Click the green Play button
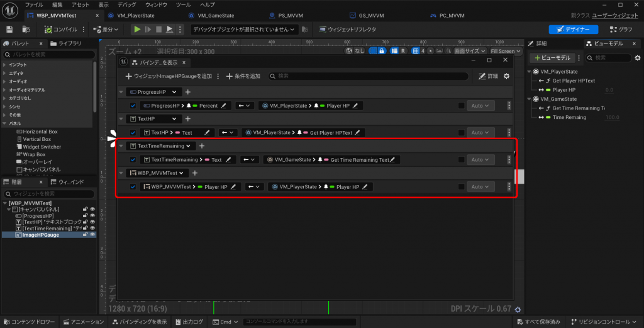Screen dimensions: 644x328 pyautogui.click(x=137, y=29)
